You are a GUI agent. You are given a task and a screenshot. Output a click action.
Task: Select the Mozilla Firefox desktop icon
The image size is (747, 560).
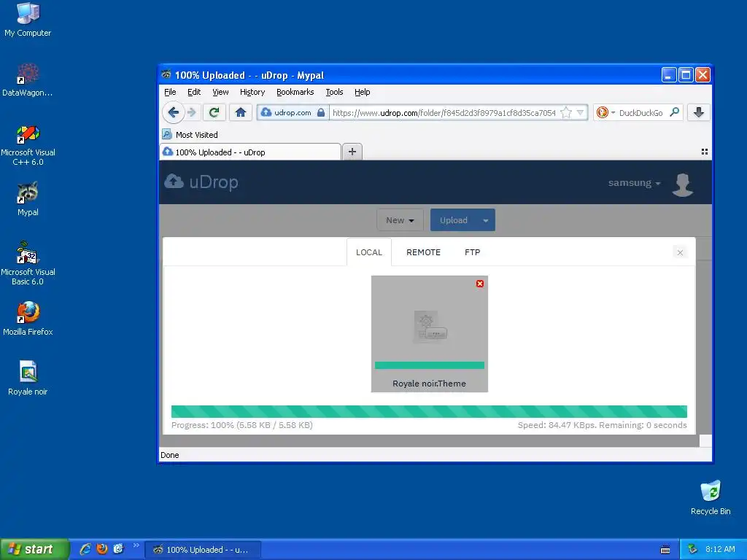pyautogui.click(x=28, y=319)
